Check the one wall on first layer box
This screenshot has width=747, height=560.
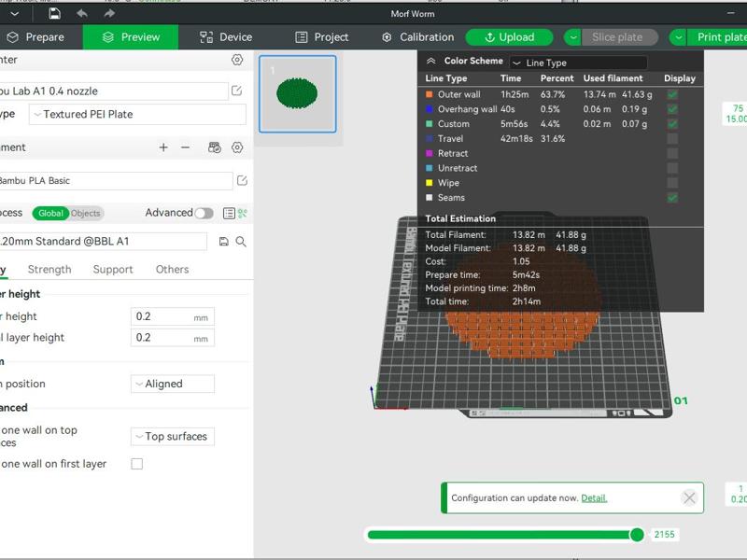click(x=137, y=464)
